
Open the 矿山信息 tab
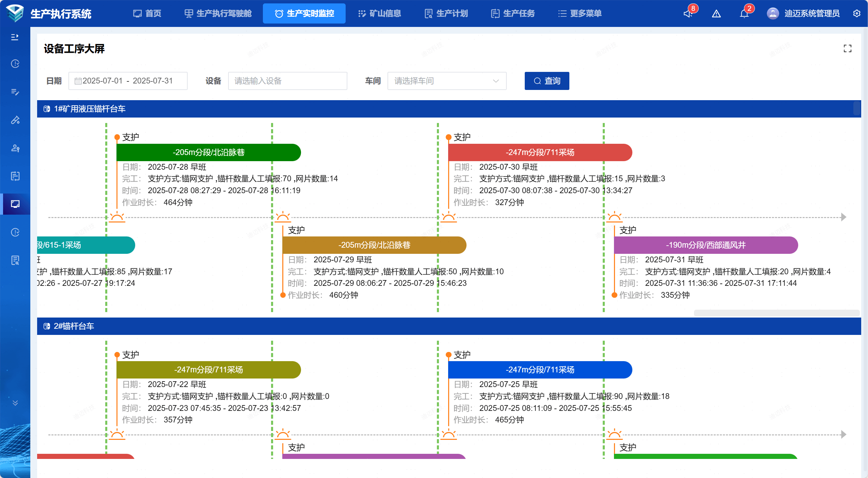tap(379, 14)
